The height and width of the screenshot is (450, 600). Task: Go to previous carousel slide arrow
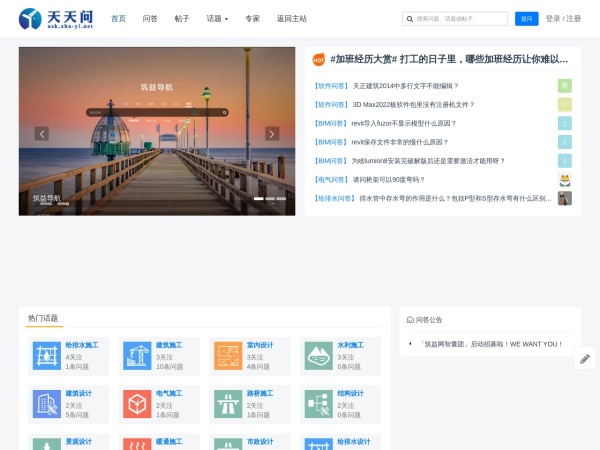pyautogui.click(x=42, y=134)
